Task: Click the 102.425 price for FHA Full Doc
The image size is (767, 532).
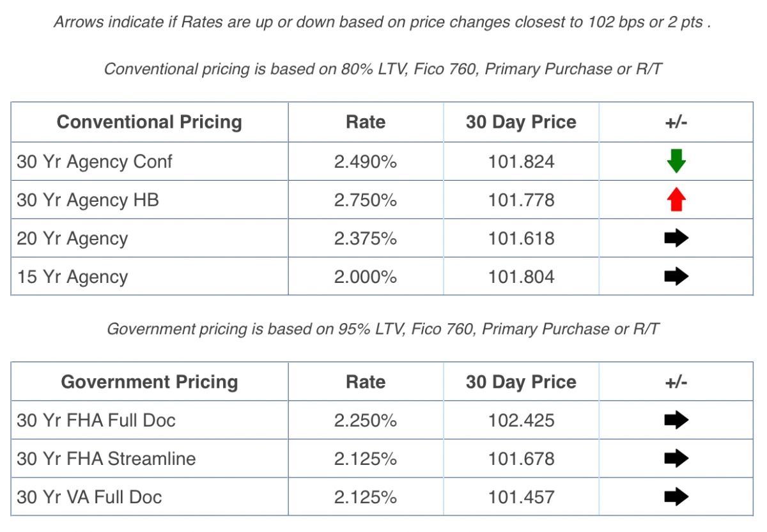Action: coord(521,420)
